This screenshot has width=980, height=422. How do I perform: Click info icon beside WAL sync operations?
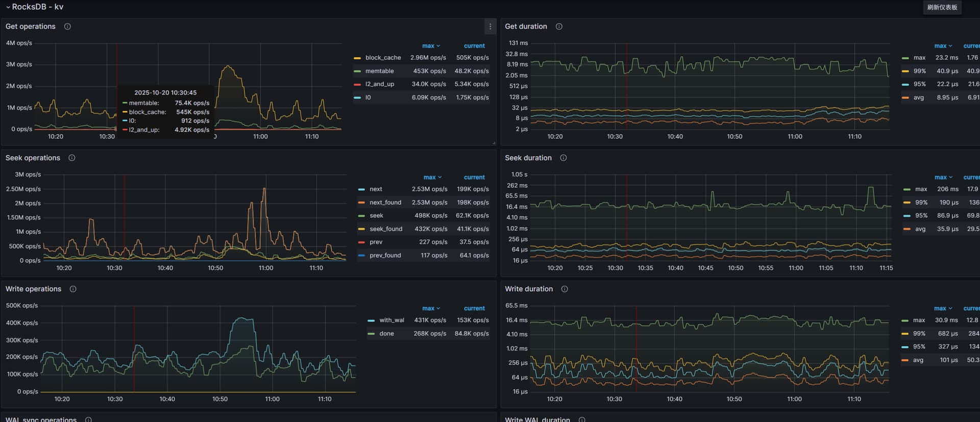(88, 419)
